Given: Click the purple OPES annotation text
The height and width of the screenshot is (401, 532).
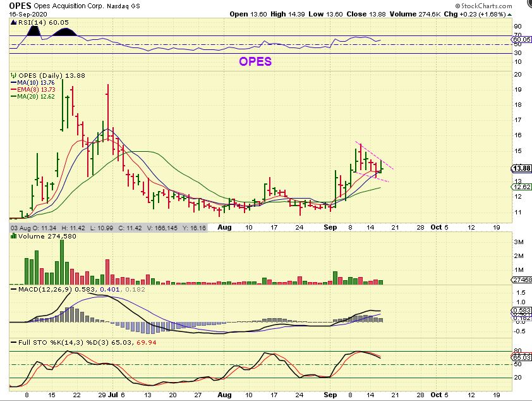Looking at the screenshot, I should click(x=255, y=61).
